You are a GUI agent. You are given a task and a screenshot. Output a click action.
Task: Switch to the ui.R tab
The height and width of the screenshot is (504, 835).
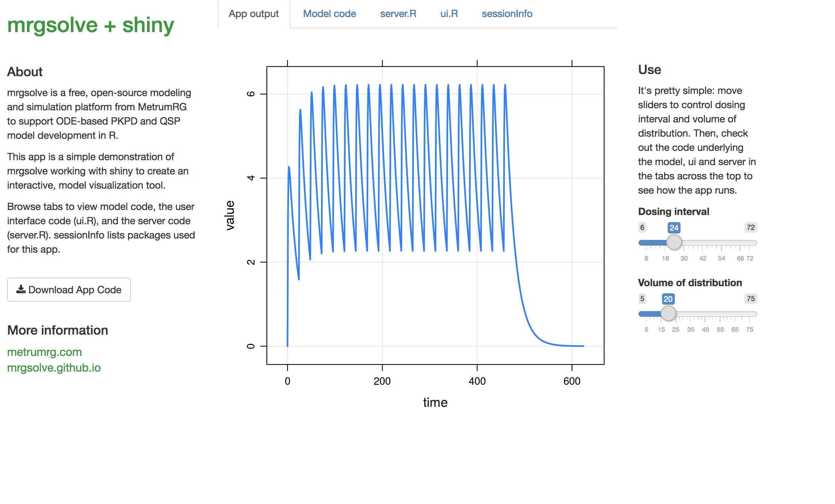tap(449, 14)
